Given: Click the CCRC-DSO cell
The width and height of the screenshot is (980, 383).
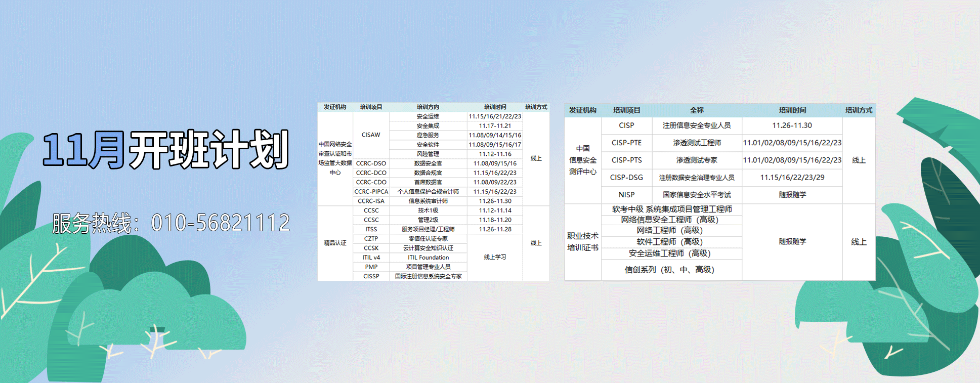Looking at the screenshot, I should pos(371,163).
